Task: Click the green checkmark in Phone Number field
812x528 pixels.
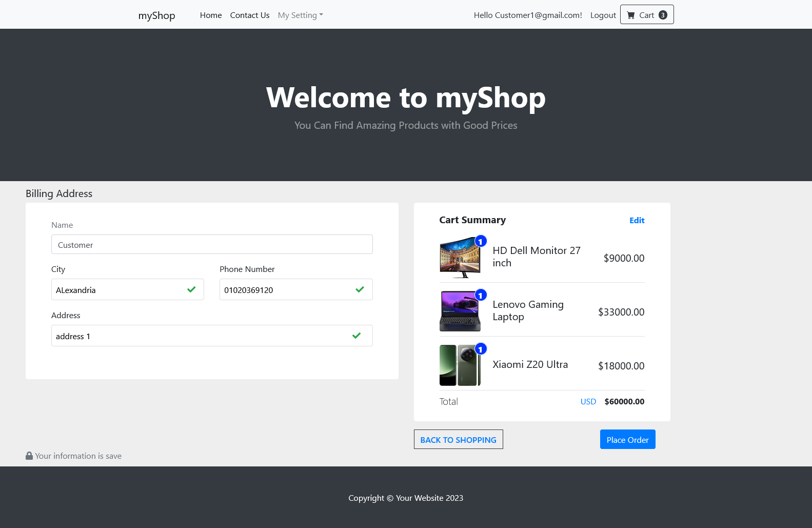Action: coord(360,289)
